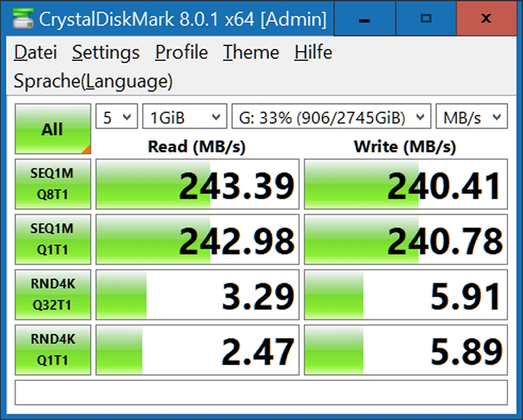
Task: Click the 3.29 RND4K Q32T1 read result
Action: [x=197, y=294]
